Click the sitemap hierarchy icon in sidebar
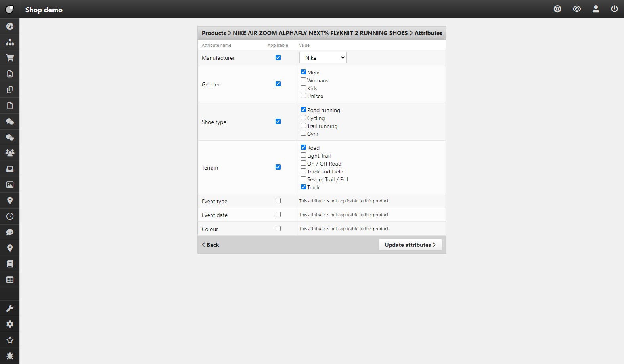624x364 pixels. tap(10, 42)
